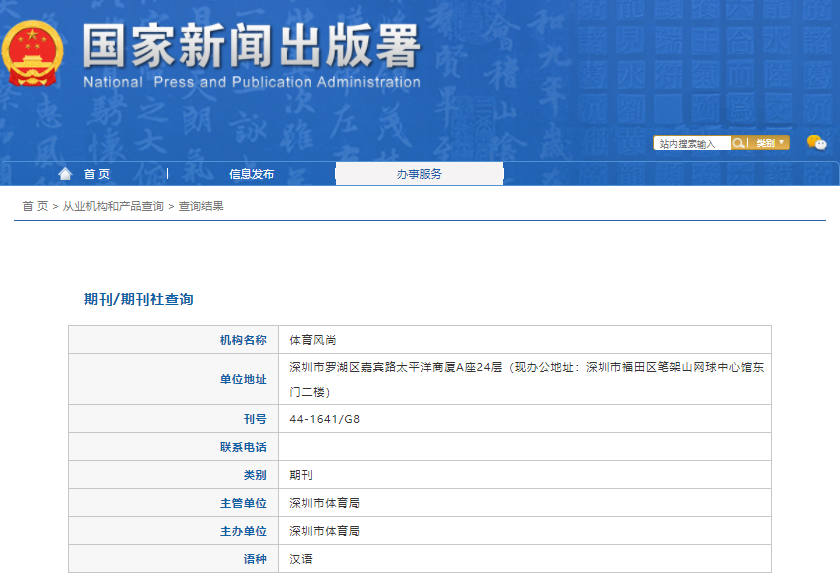The width and height of the screenshot is (840, 578).
Task: Open the 首页 navigation menu item
Action: (x=97, y=174)
